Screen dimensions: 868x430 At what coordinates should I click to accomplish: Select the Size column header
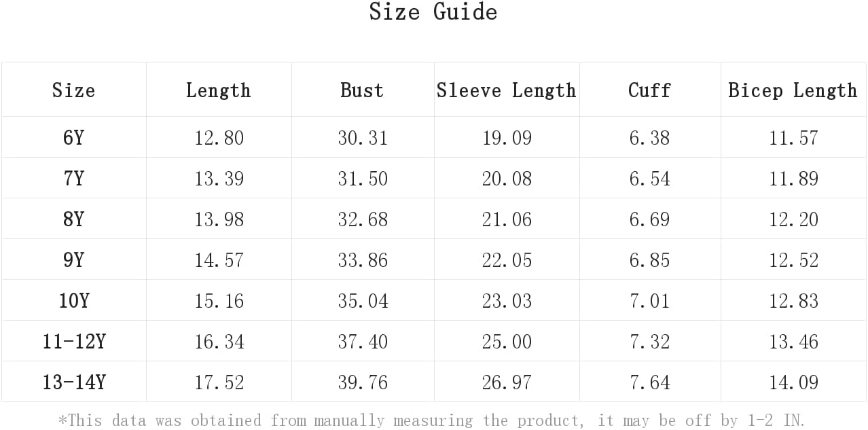click(x=73, y=90)
